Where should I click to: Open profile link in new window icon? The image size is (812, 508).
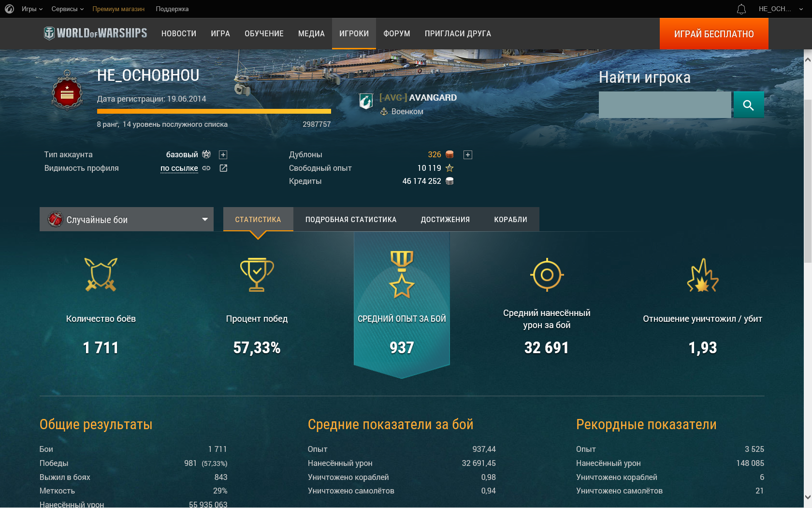tap(223, 168)
